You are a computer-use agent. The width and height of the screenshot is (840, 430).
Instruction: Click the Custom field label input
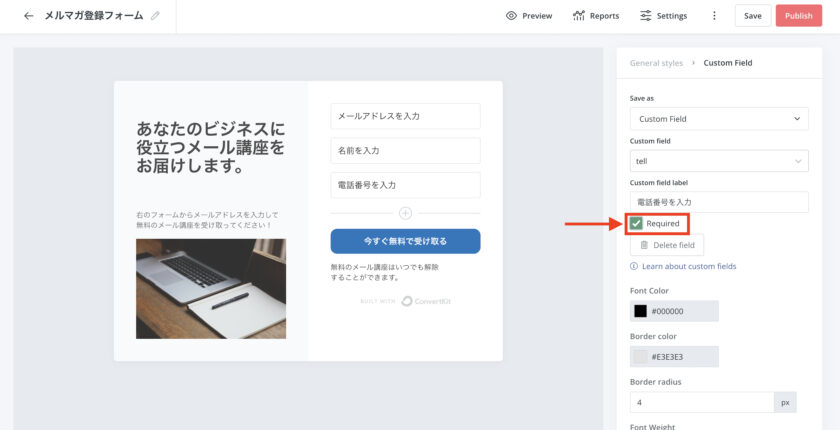(x=719, y=202)
